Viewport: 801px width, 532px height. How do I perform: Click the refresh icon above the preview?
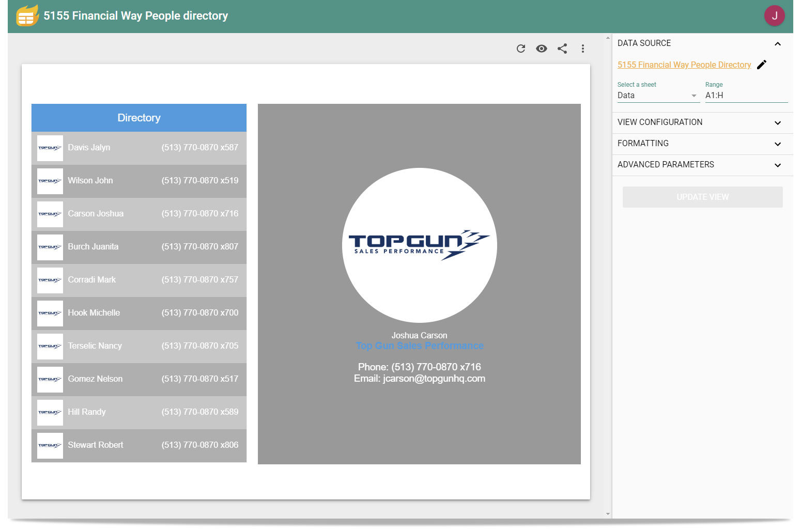(x=521, y=49)
